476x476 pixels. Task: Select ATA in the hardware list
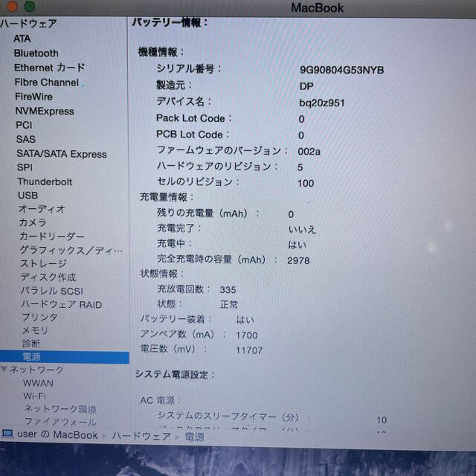pos(22,39)
